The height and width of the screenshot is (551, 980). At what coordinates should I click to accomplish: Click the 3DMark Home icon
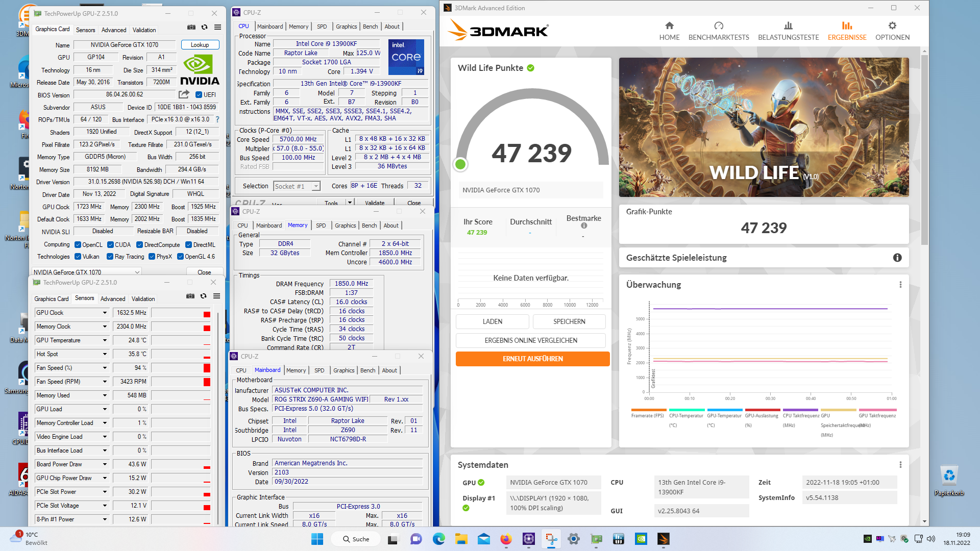tap(669, 26)
